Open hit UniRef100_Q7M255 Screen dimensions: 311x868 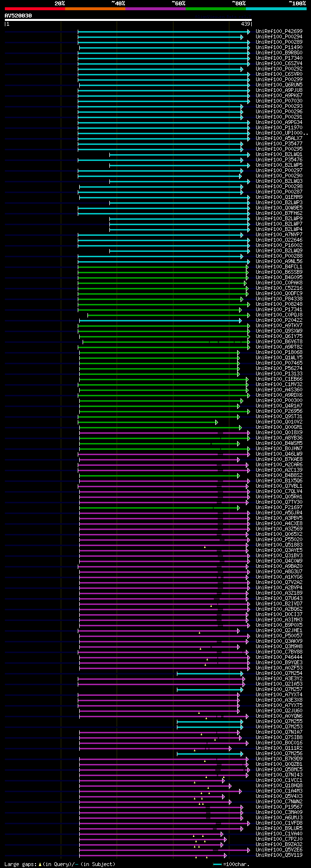click(x=279, y=722)
